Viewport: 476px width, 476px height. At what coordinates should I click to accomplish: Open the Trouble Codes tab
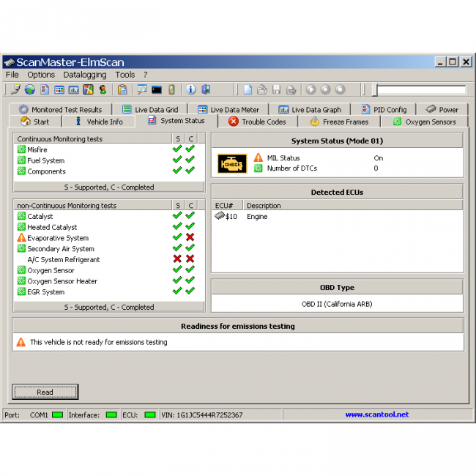(x=258, y=122)
